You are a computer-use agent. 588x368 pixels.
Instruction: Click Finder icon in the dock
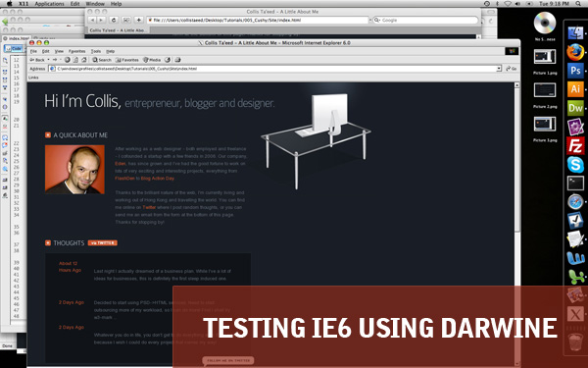pos(575,33)
